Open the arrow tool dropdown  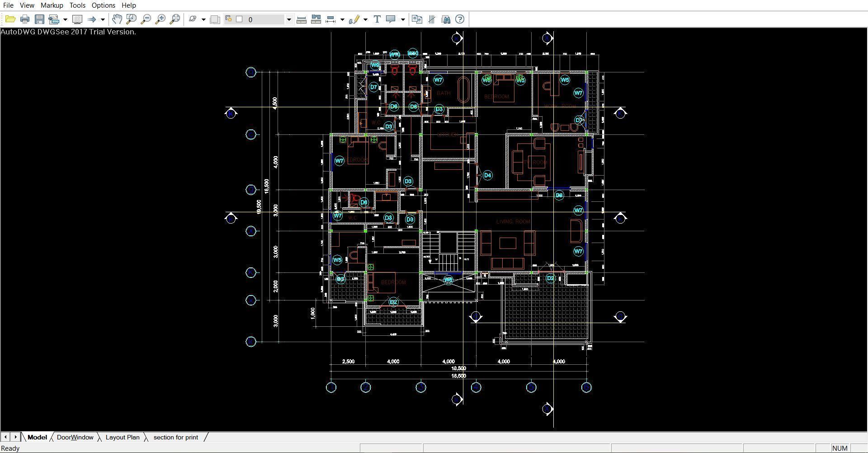point(103,19)
